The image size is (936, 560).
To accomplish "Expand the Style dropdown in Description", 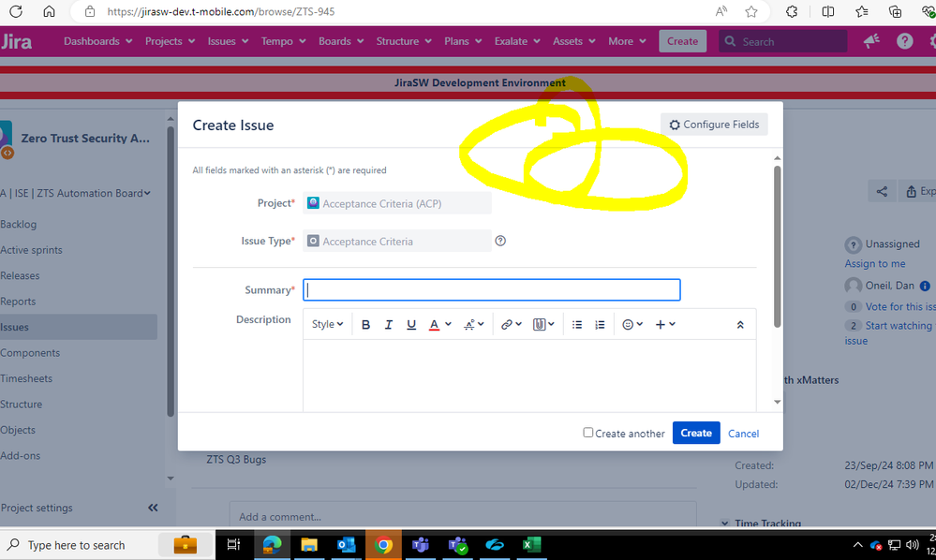I will [328, 324].
